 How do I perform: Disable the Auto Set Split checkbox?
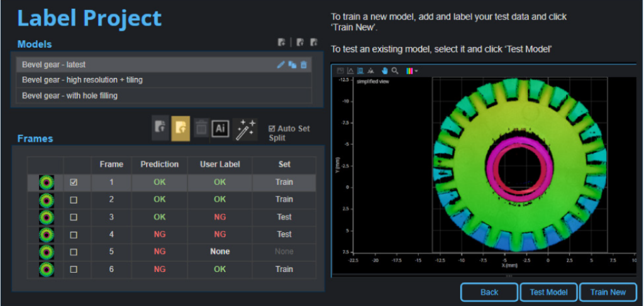coord(272,129)
